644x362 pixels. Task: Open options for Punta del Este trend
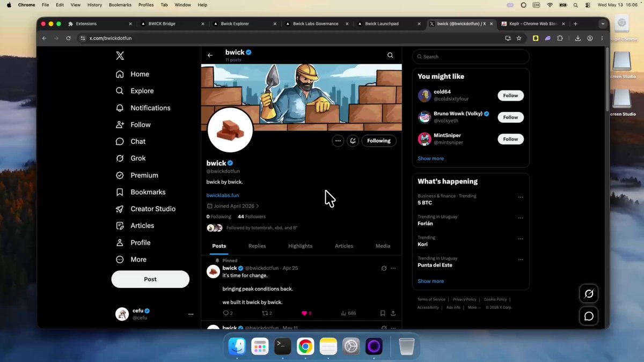point(521,260)
